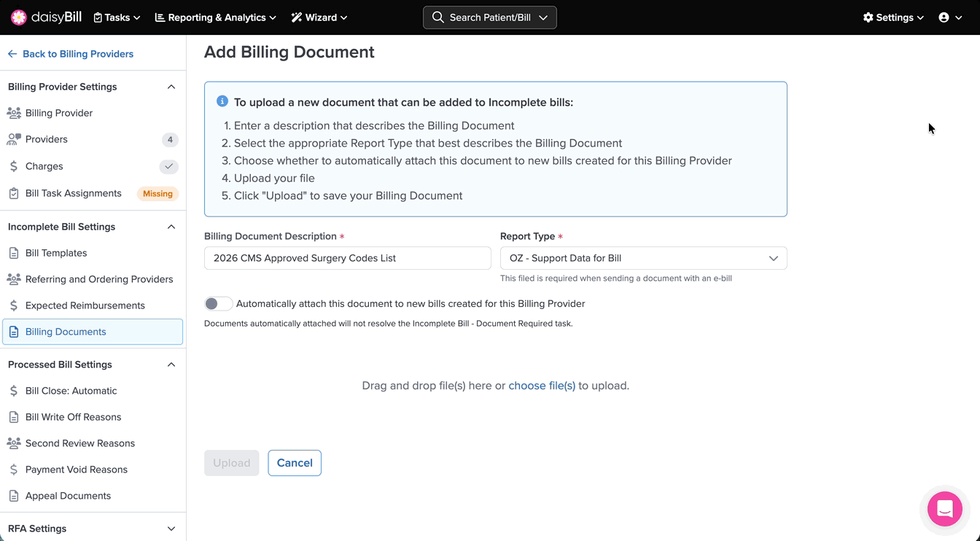Screen dimensions: 980x541
Task: Click the daisyBill logo icon
Action: click(19, 17)
